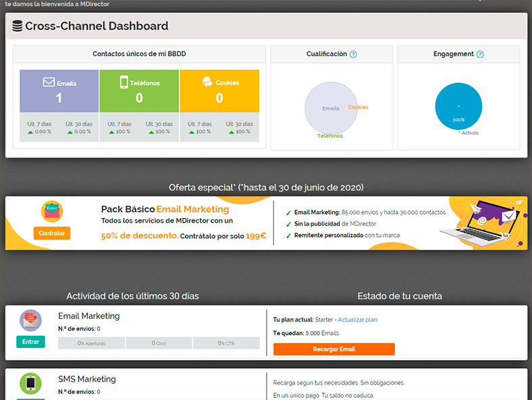Click the Cross-Channel Dashboard title
Image resolution: width=532 pixels, height=400 pixels.
click(x=97, y=26)
